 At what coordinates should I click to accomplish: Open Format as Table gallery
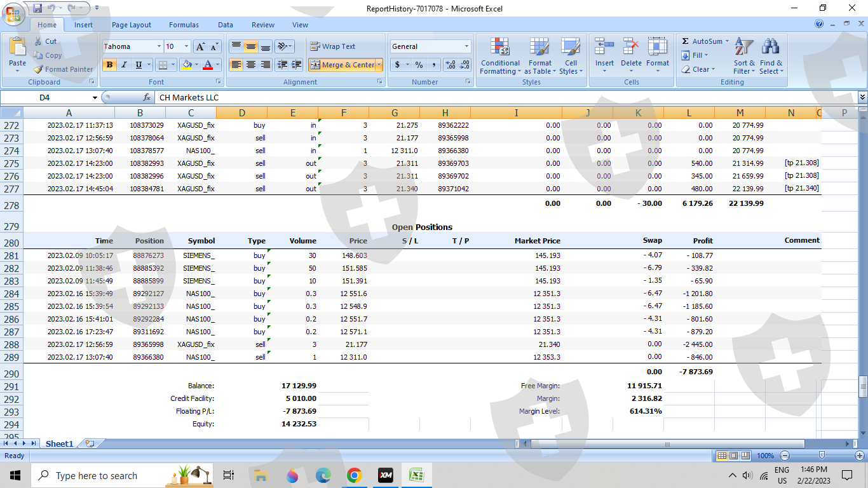[x=539, y=48]
